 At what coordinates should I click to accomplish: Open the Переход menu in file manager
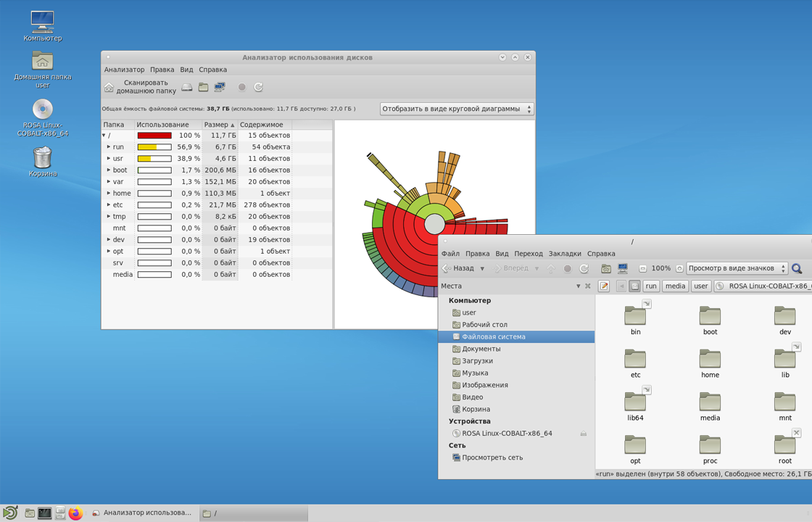(529, 253)
